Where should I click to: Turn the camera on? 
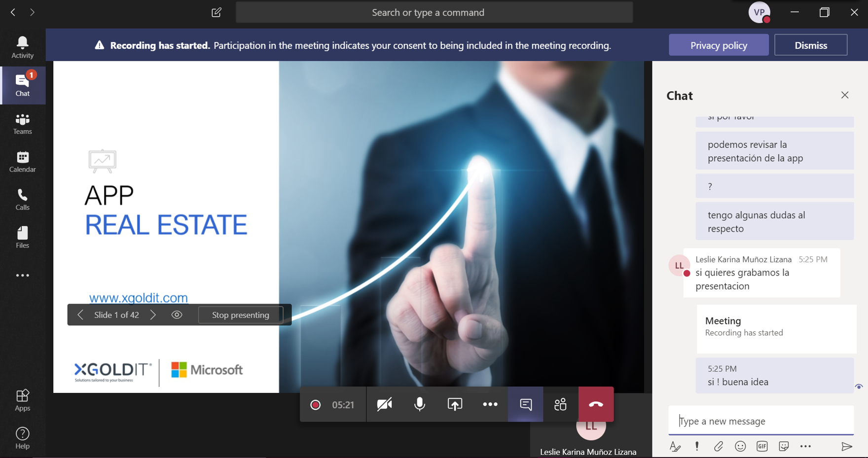pyautogui.click(x=385, y=404)
